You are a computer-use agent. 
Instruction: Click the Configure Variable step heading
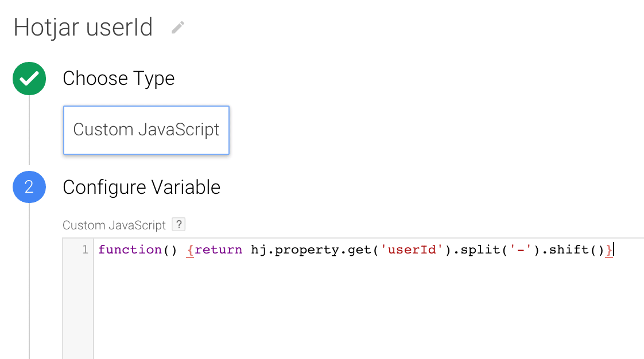[142, 187]
